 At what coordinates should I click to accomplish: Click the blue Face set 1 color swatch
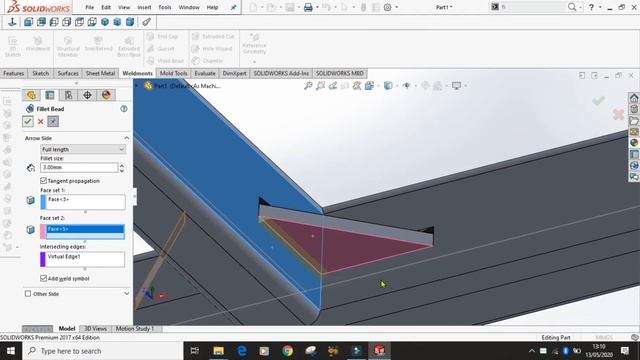pyautogui.click(x=43, y=202)
